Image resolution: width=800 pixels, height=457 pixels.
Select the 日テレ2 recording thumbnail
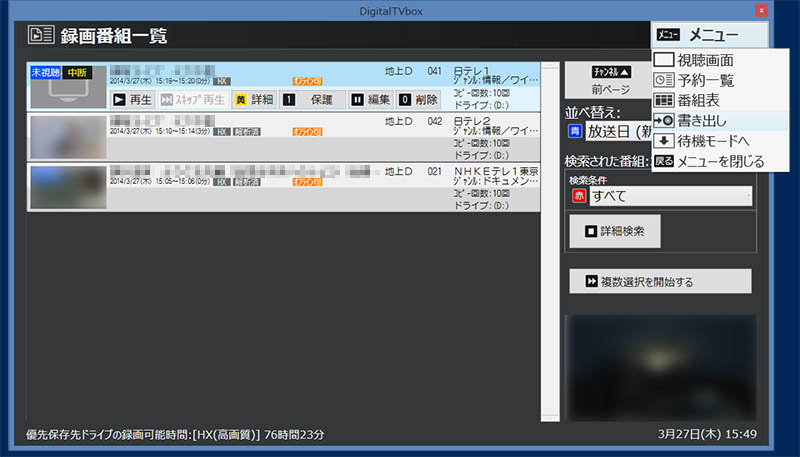(66, 135)
